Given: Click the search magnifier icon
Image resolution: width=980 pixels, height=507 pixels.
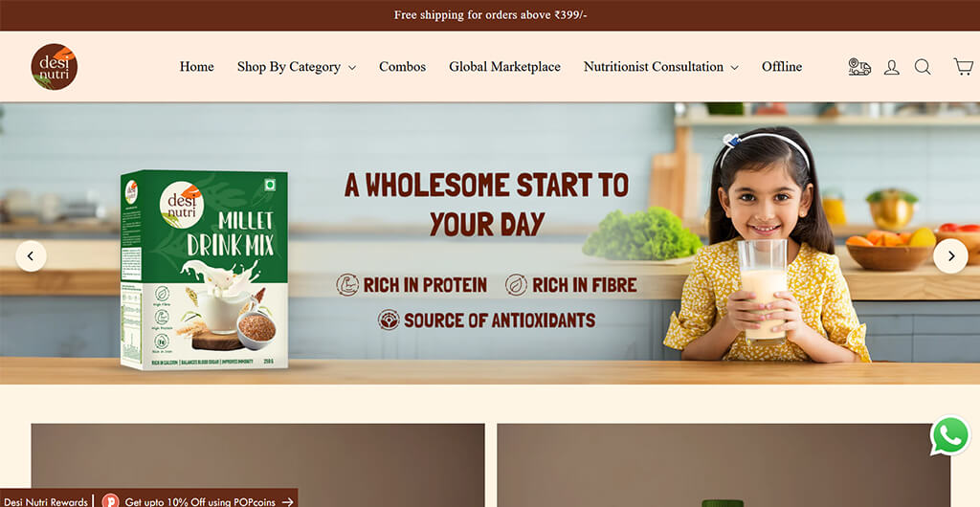Looking at the screenshot, I should coord(923,67).
